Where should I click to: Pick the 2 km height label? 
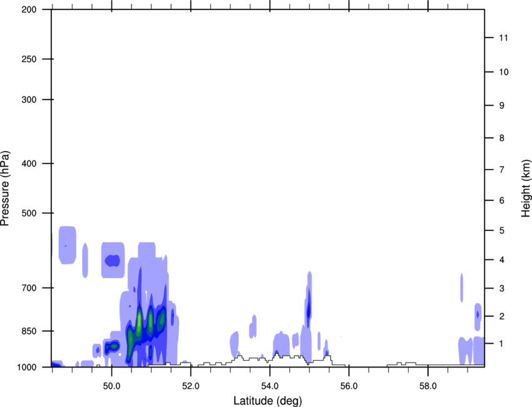pyautogui.click(x=501, y=316)
